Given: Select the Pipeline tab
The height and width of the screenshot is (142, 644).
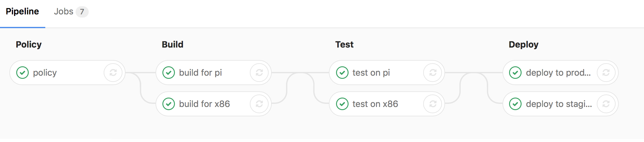Looking at the screenshot, I should (22, 12).
